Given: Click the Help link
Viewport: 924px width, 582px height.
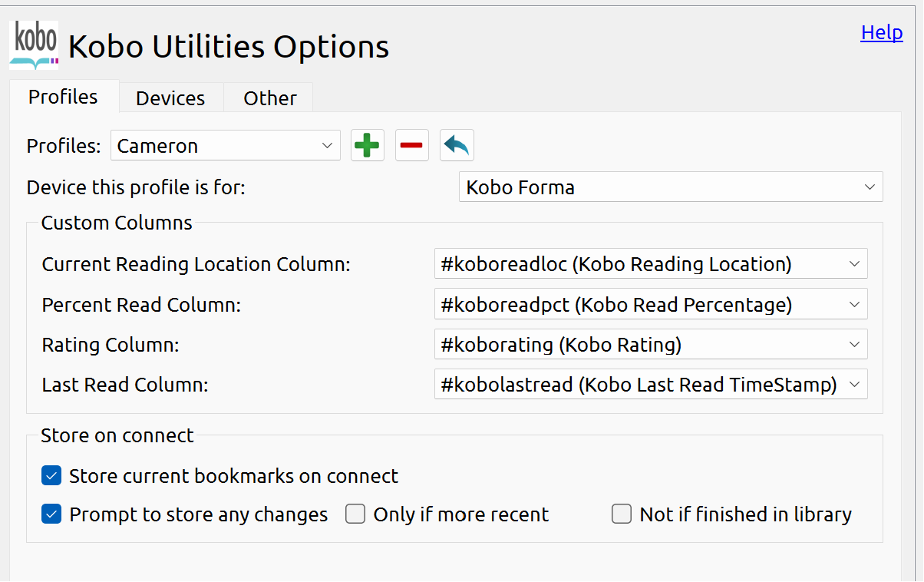Looking at the screenshot, I should pos(882,32).
